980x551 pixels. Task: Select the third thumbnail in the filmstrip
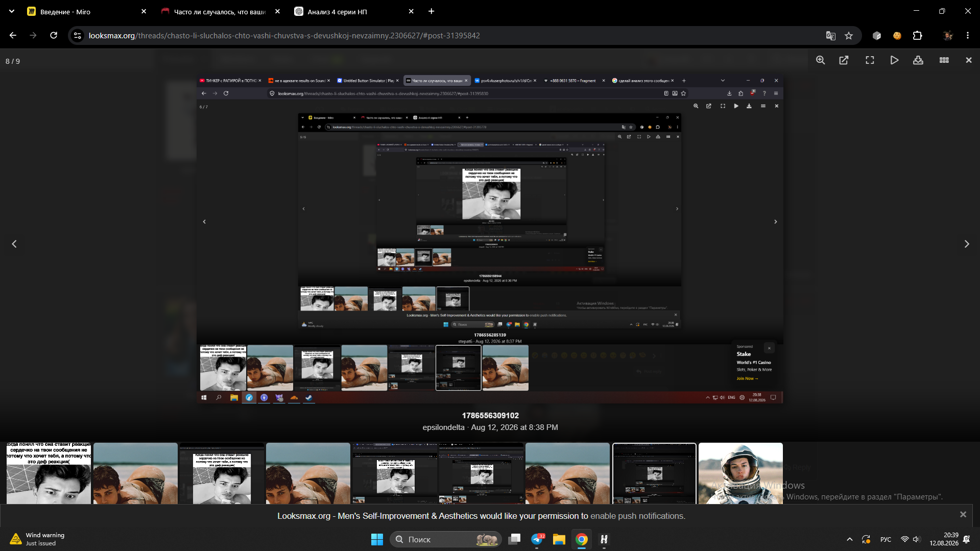[x=222, y=473]
